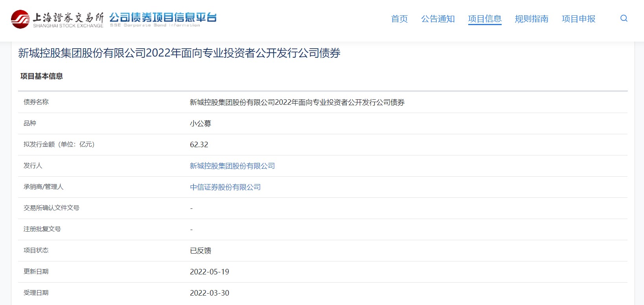
Task: Click the bond name value in 债券名称 row
Action: [297, 102]
